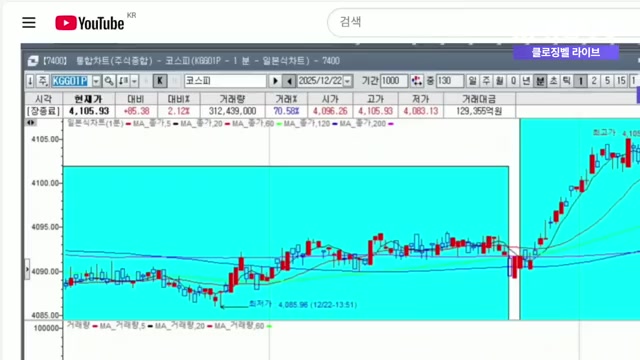
Task: Click the 거래량 column header
Action: 232,99
